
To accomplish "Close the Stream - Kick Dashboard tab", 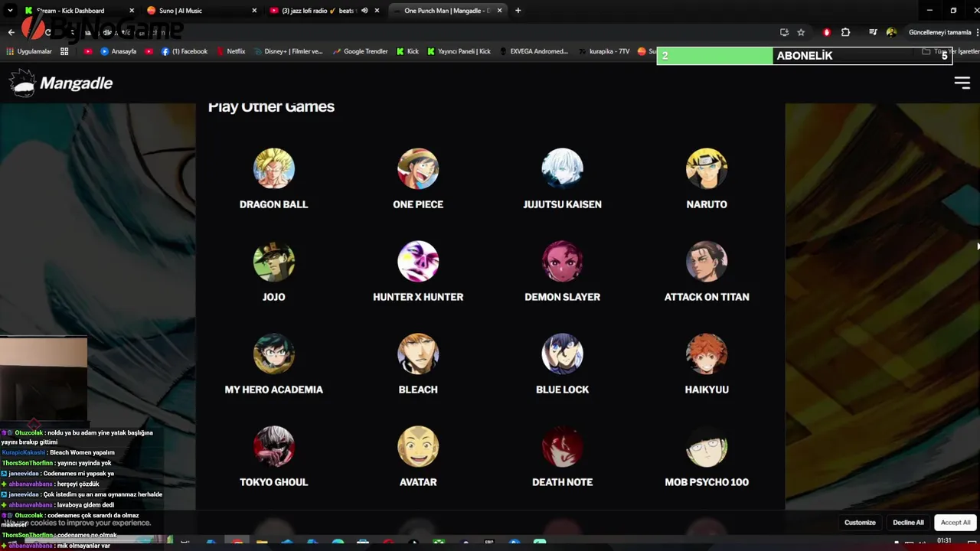I will (132, 11).
